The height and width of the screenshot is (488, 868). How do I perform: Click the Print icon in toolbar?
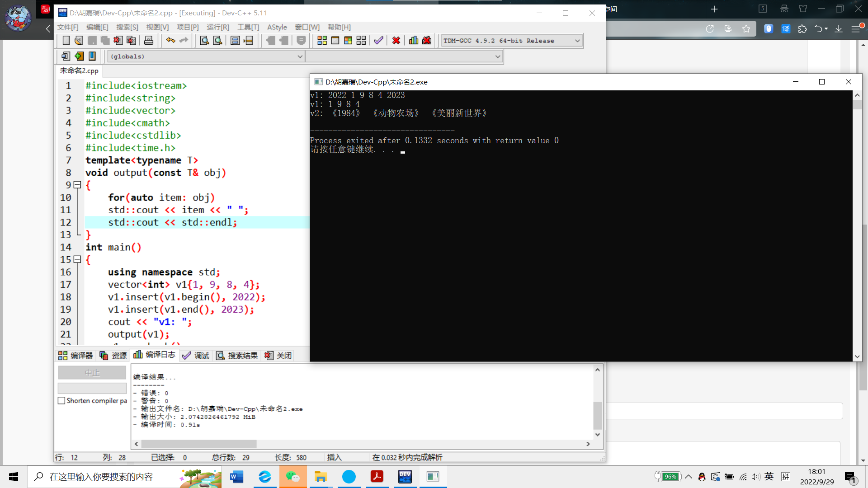[149, 41]
